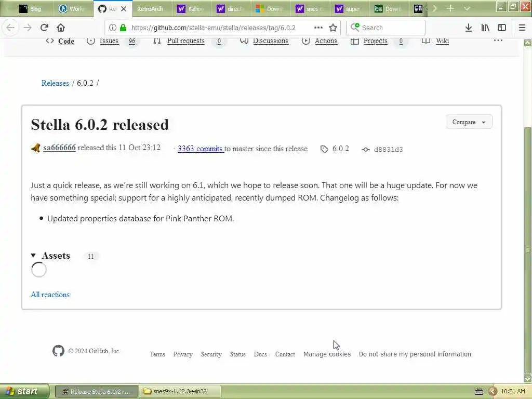Open the Privacy footer link
The image size is (532, 399).
(183, 354)
